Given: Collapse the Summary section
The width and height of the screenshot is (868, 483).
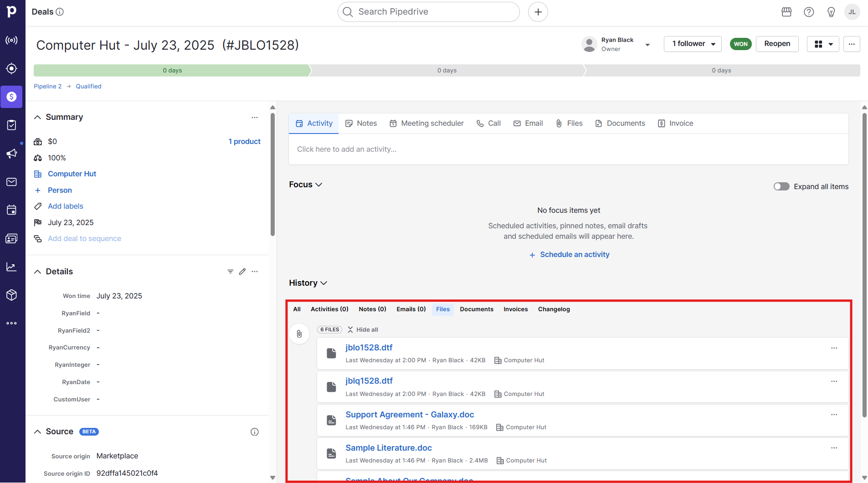Looking at the screenshot, I should 38,117.
